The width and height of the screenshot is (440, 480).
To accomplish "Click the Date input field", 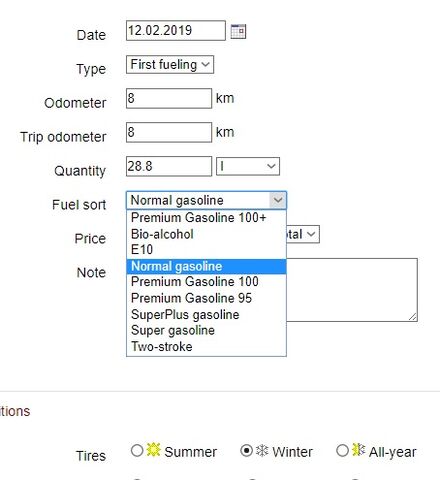I will (176, 31).
